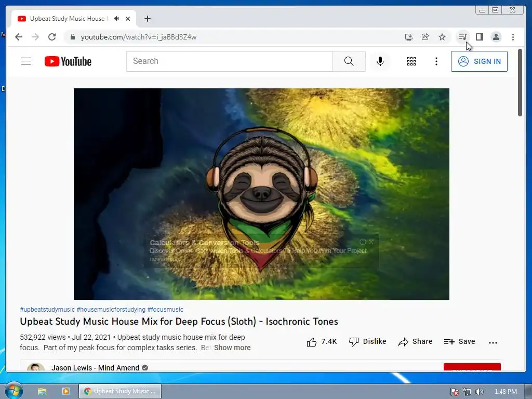Viewport: 532px width, 399px height.
Task: Click the 1:48 PM system clock
Action: coord(506,392)
